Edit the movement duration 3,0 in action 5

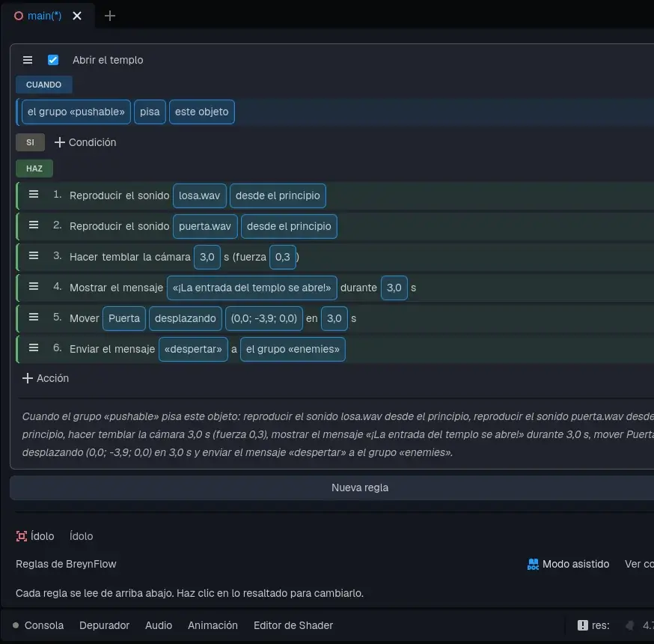[334, 318]
